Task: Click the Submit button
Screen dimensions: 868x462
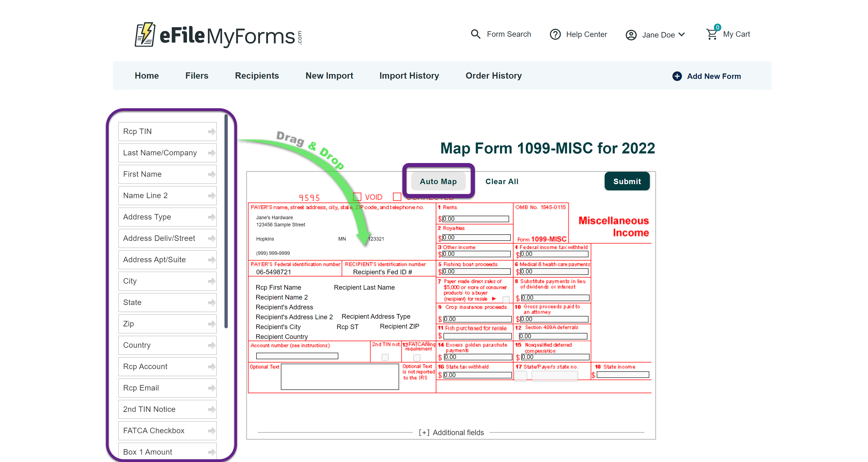Action: (627, 181)
